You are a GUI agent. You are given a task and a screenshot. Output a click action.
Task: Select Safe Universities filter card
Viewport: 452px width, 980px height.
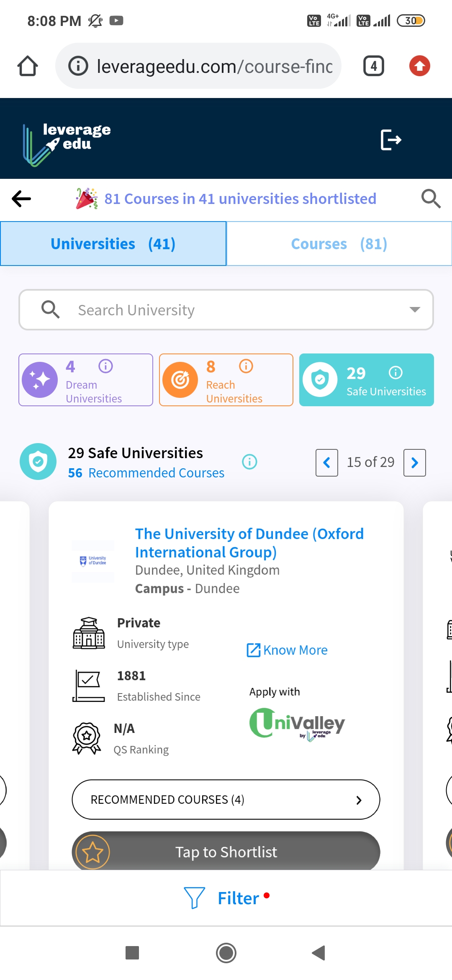point(366,380)
